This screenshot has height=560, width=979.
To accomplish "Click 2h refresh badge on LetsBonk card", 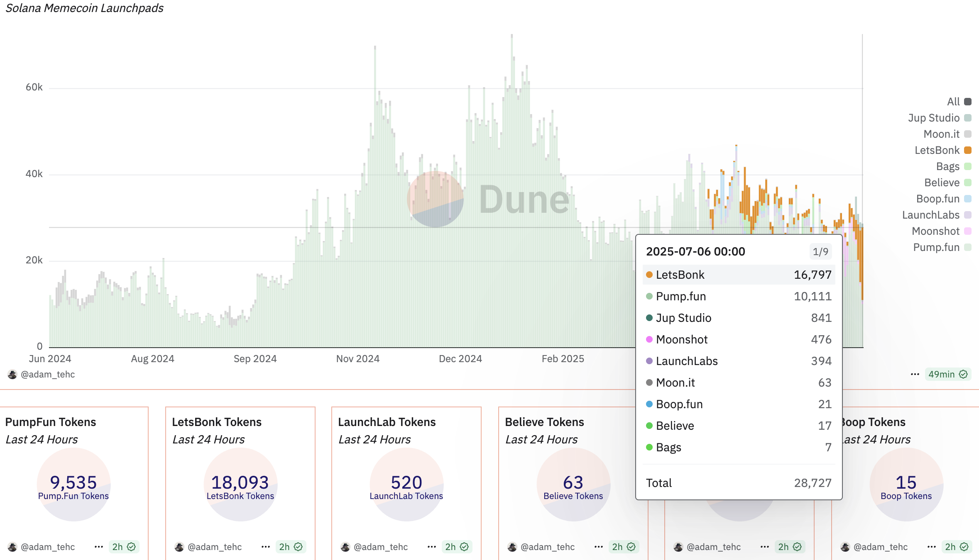I will (291, 547).
